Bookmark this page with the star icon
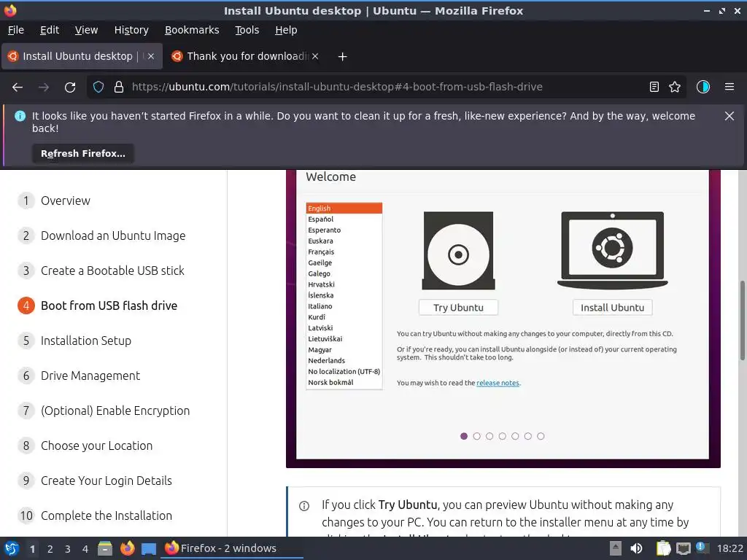 click(x=675, y=87)
